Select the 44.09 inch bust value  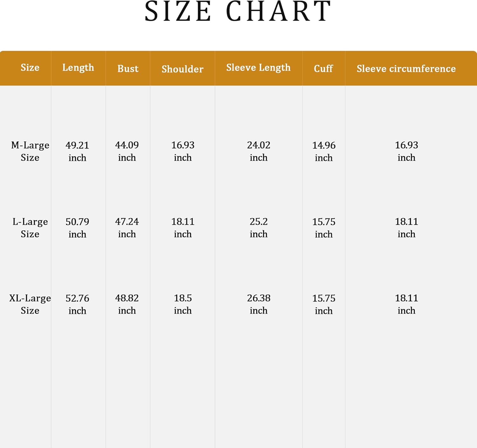pos(127,151)
